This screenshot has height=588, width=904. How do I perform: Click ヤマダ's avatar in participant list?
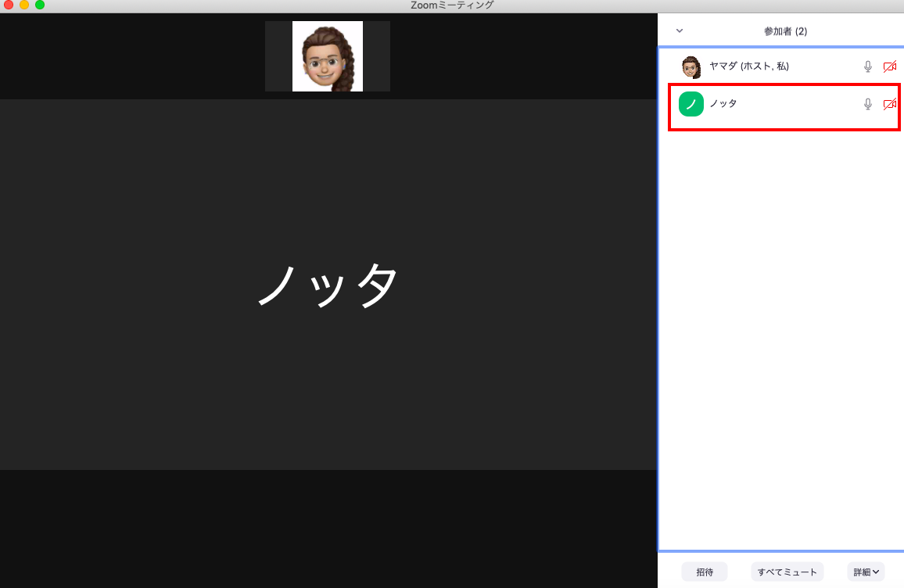[691, 67]
